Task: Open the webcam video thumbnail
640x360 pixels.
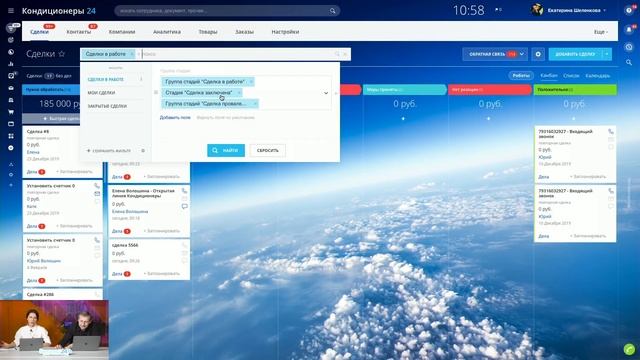Action: [x=54, y=330]
